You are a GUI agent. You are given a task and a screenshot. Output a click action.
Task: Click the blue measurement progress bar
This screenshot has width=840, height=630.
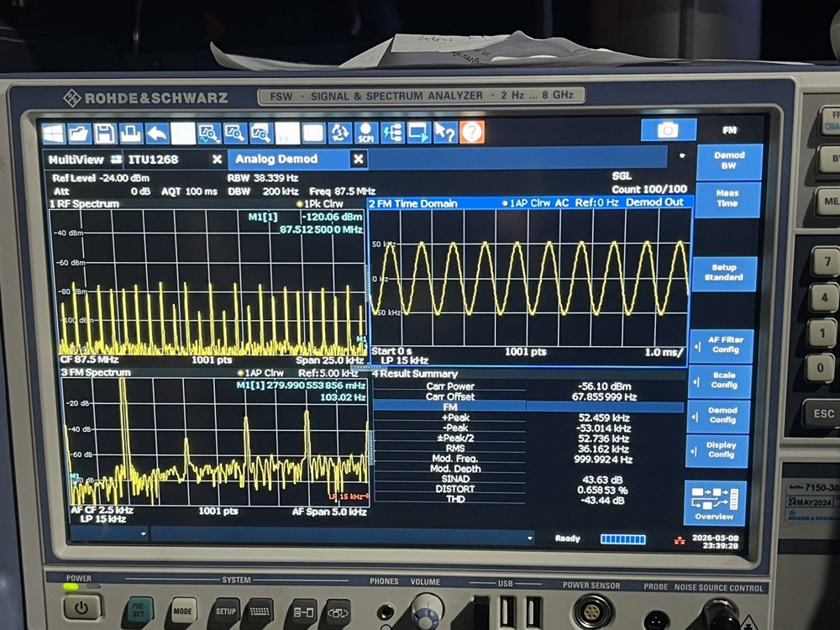623,539
